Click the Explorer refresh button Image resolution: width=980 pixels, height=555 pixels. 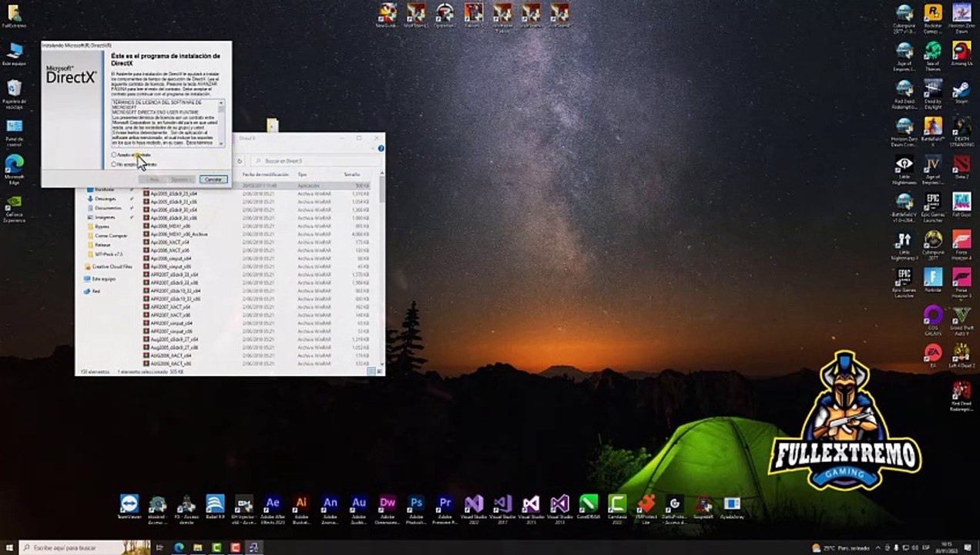click(240, 161)
